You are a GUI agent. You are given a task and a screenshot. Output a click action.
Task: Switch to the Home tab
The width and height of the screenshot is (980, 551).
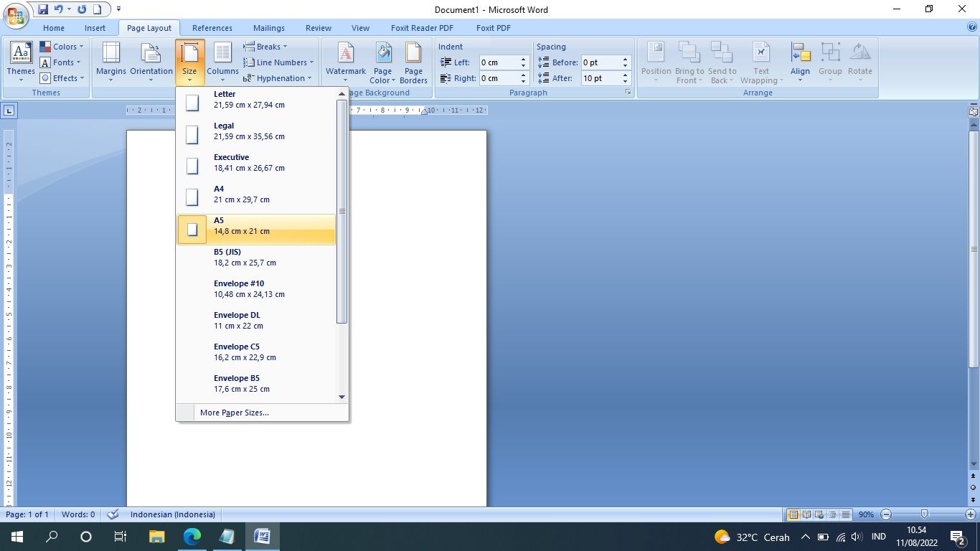[x=54, y=28]
